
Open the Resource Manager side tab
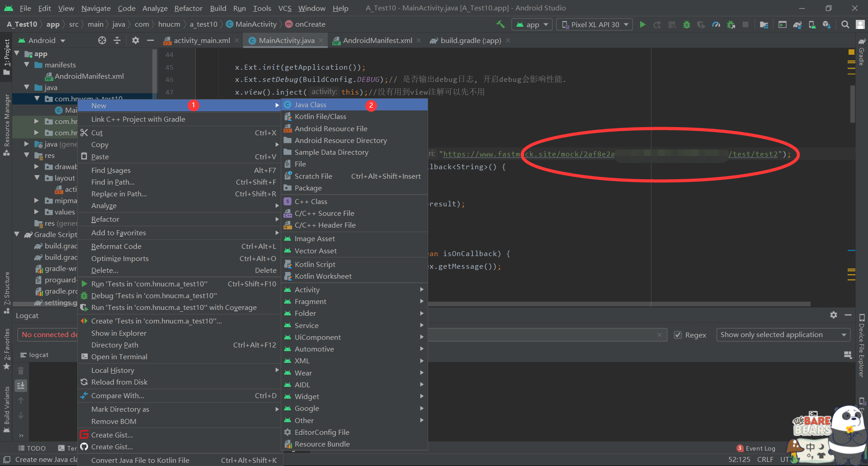(x=6, y=124)
